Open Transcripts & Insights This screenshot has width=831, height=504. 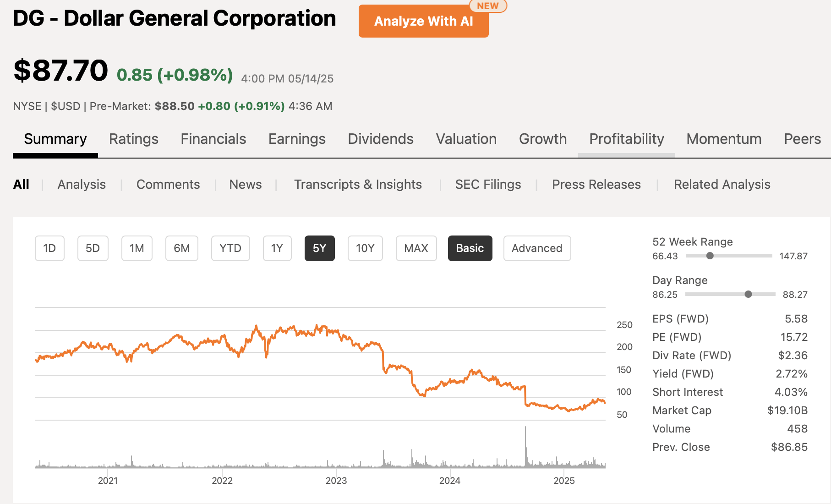358,184
